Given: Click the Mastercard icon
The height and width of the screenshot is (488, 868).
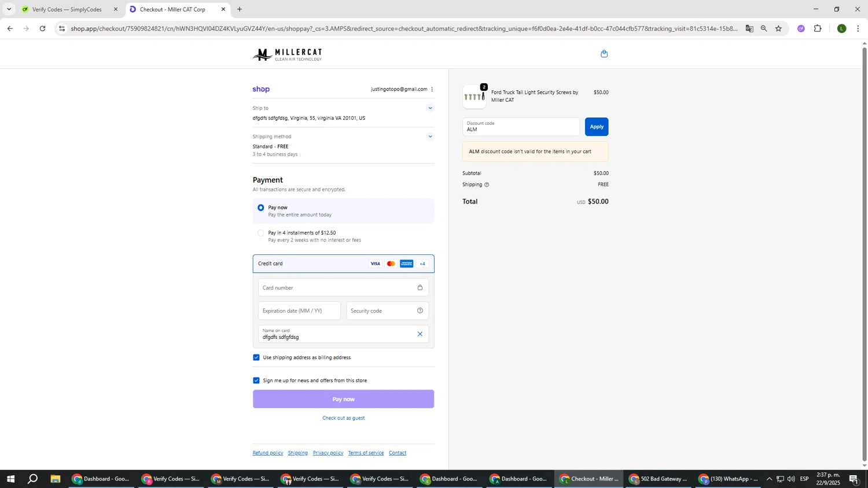Looking at the screenshot, I should click(x=391, y=264).
